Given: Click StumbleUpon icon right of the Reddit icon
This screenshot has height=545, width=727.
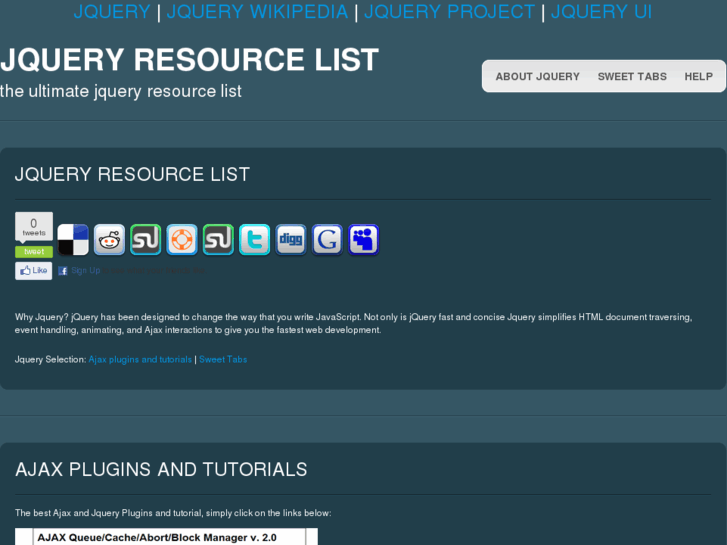Looking at the screenshot, I should click(x=146, y=239).
